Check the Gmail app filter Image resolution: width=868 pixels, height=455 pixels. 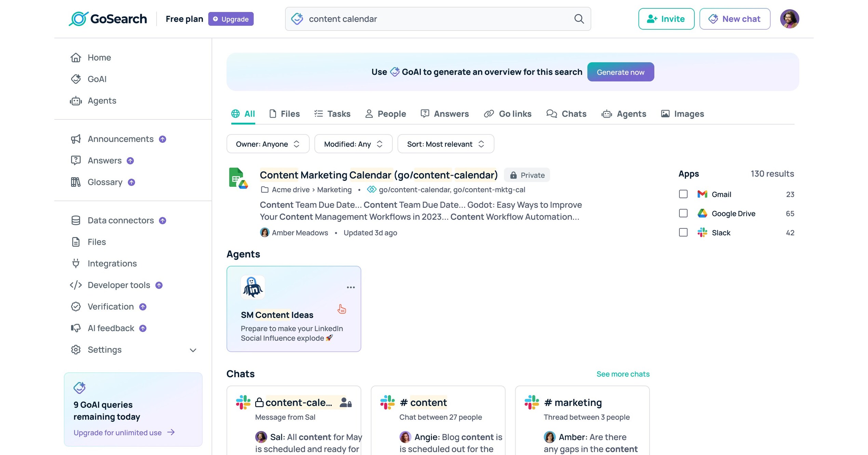683,194
